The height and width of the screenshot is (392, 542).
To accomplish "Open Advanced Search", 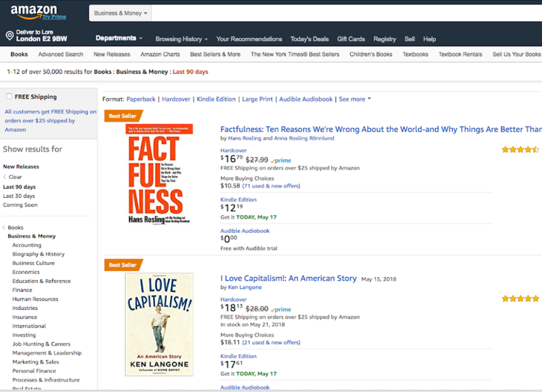I will tap(61, 54).
